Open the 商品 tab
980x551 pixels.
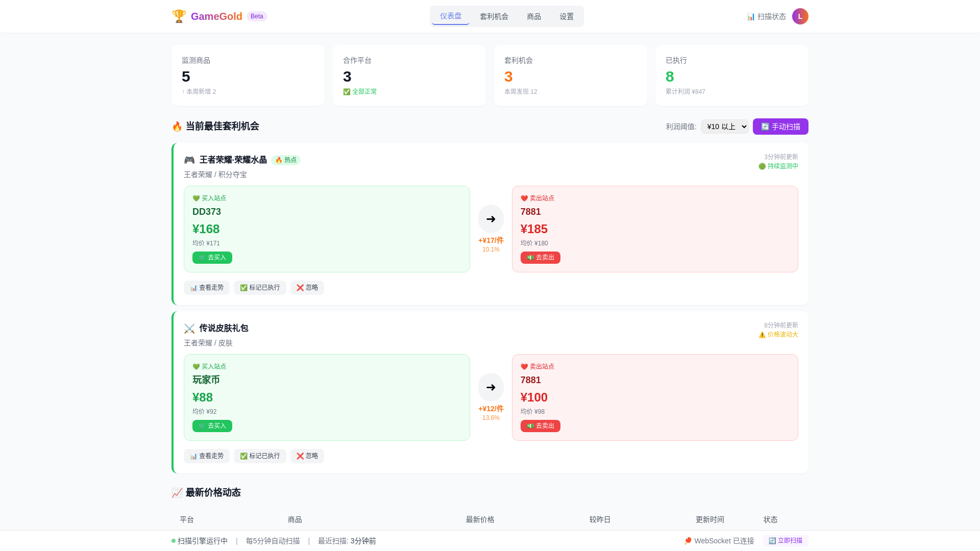pyautogui.click(x=533, y=16)
